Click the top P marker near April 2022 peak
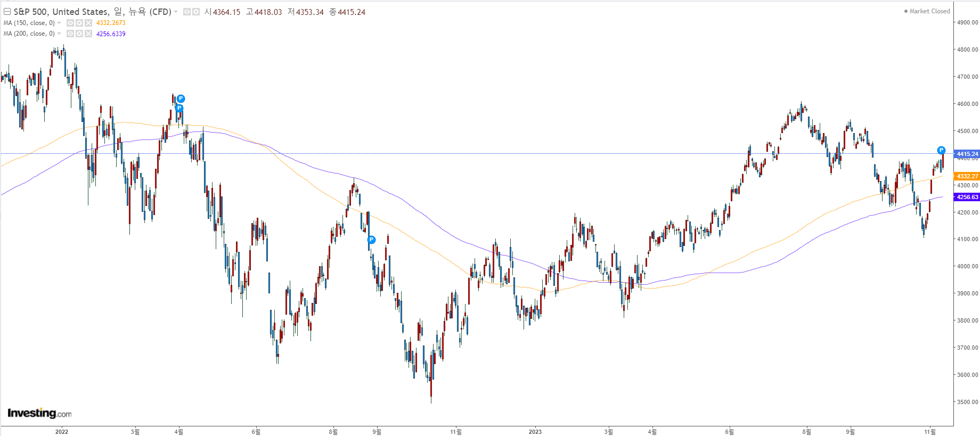This screenshot has width=980, height=436. pyautogui.click(x=181, y=98)
